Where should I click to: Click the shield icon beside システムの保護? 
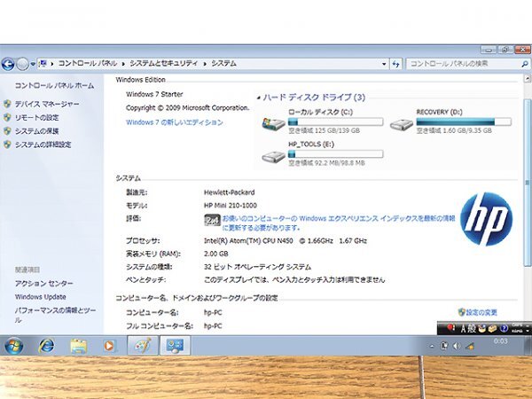tap(7, 131)
